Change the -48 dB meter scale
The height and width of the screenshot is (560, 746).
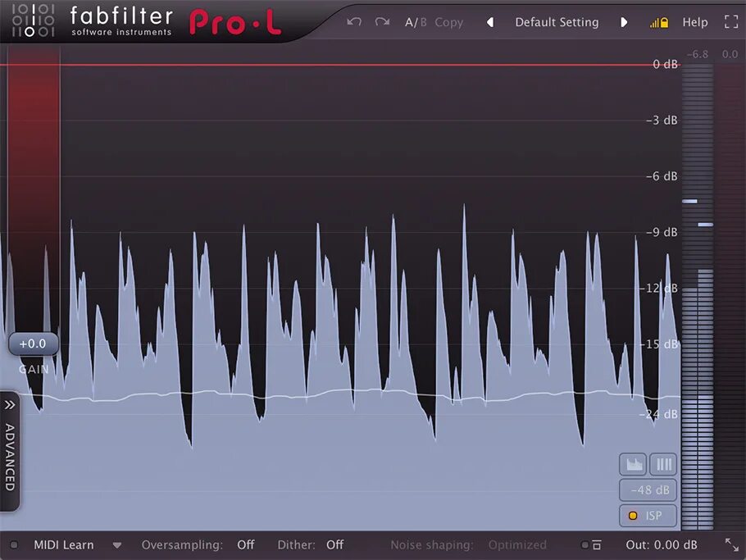pyautogui.click(x=648, y=490)
